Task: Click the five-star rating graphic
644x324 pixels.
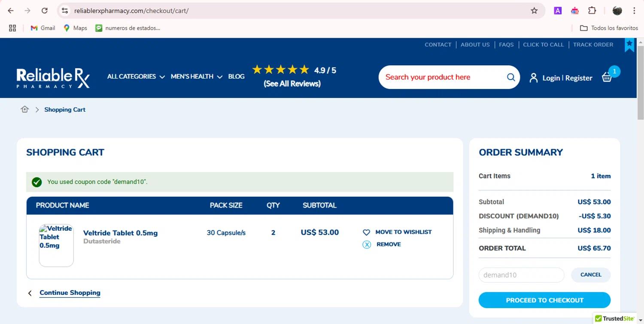Action: point(280,70)
